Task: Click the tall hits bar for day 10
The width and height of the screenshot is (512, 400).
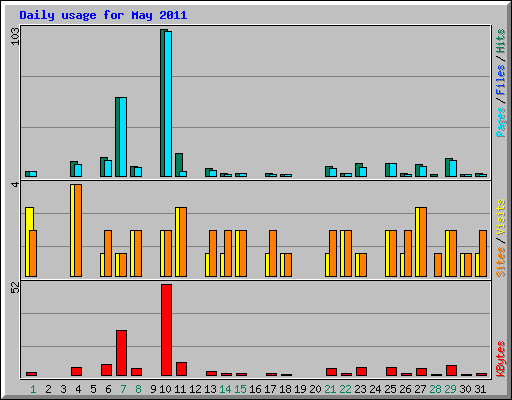Action: pyautogui.click(x=163, y=103)
